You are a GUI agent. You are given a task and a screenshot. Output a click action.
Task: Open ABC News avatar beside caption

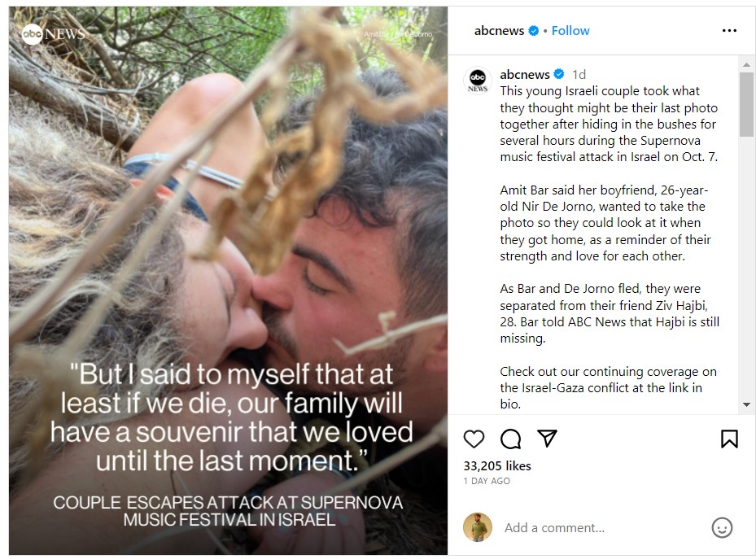478,81
